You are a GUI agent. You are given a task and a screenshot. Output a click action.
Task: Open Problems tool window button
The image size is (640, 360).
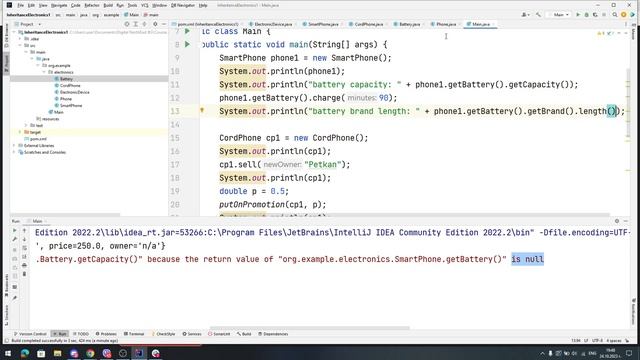coord(106,334)
